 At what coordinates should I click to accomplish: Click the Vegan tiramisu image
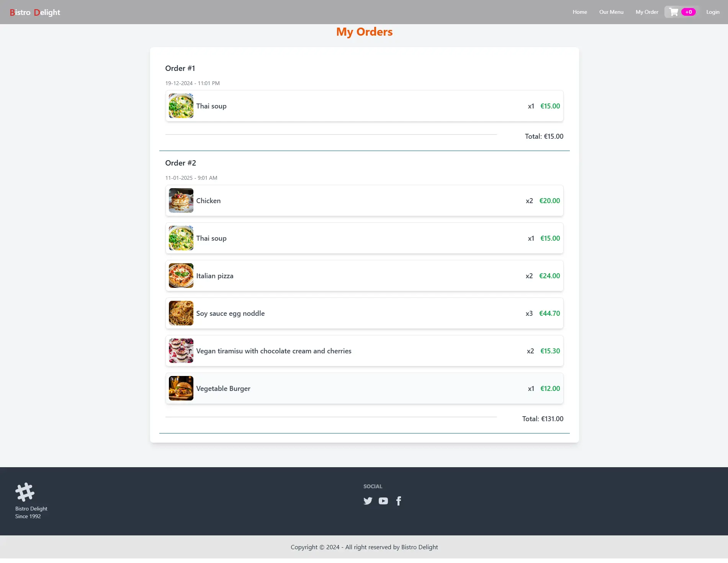(181, 351)
